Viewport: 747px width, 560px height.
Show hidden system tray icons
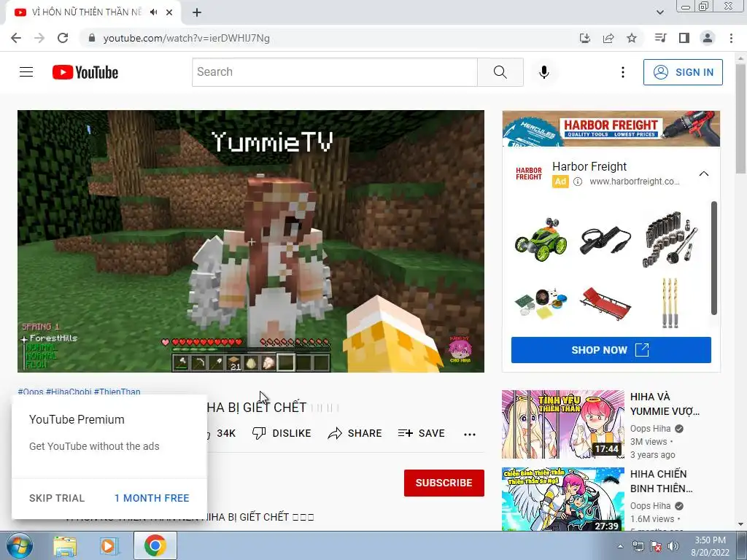[620, 546]
